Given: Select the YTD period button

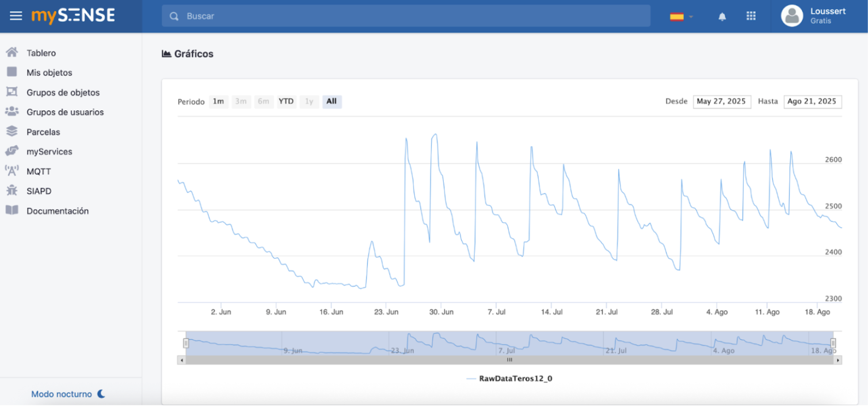Looking at the screenshot, I should click(286, 102).
